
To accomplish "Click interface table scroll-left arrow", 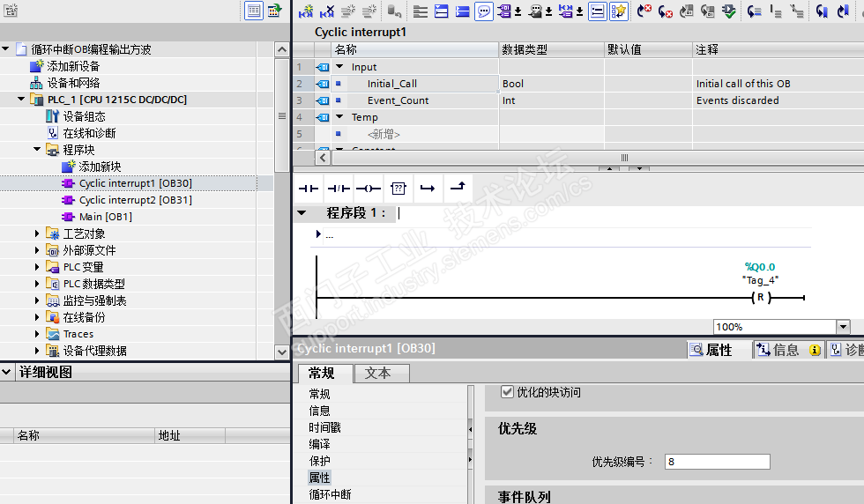I will (323, 158).
